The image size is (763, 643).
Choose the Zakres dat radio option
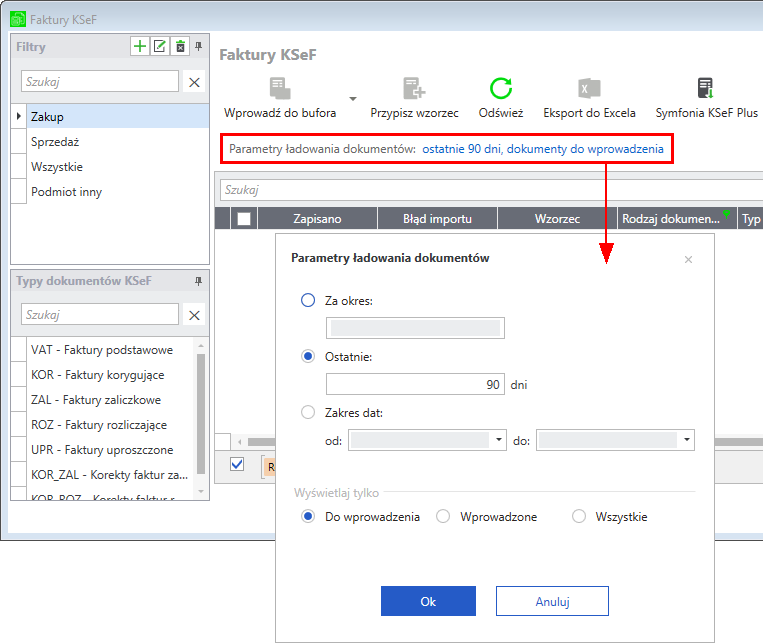tap(308, 412)
